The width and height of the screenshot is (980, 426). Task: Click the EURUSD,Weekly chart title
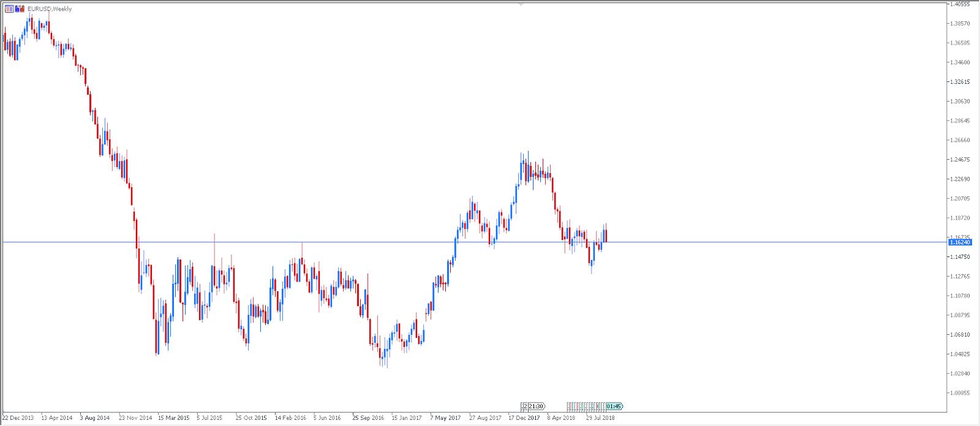[x=50, y=9]
